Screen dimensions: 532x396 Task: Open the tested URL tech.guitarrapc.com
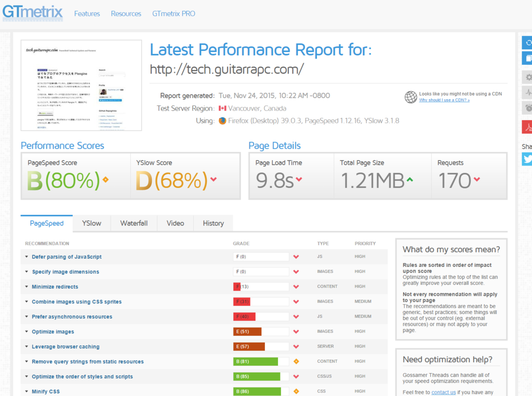[227, 69]
